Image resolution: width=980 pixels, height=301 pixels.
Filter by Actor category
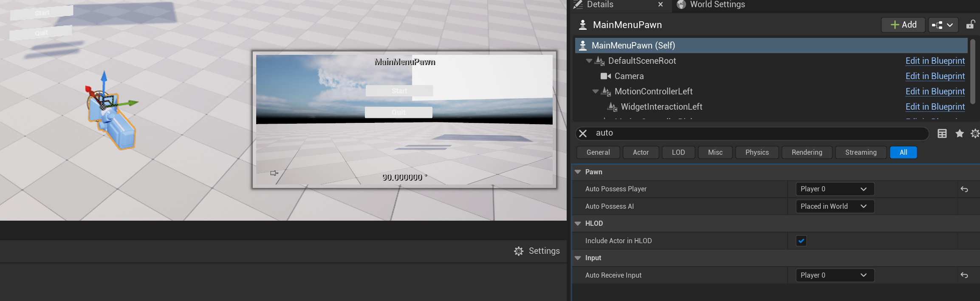pyautogui.click(x=641, y=153)
